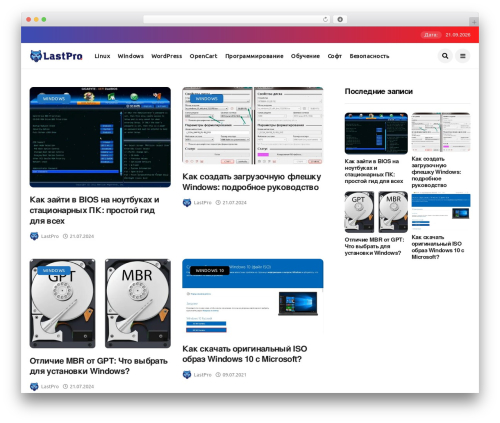Screen dimensions: 500x423
Task: Go to WordPress section
Action: [x=167, y=56]
